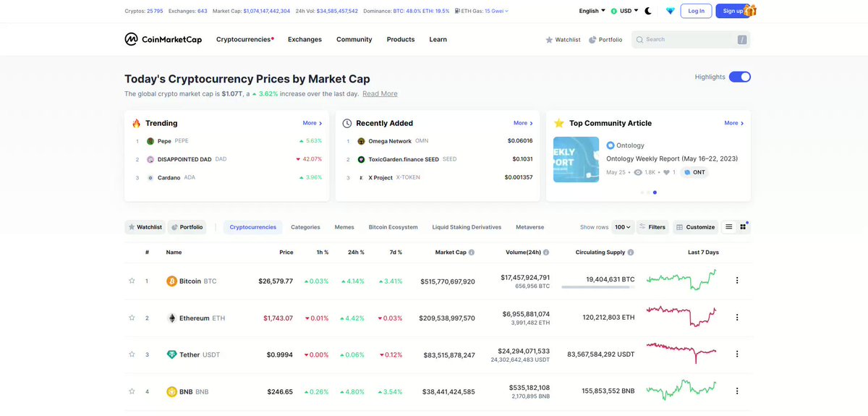868x416 pixels.
Task: Click Watchlist button above the table
Action: click(x=145, y=227)
